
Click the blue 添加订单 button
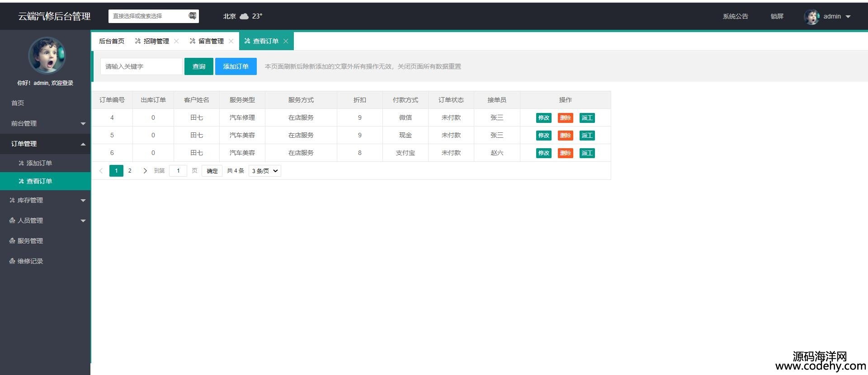(236, 66)
